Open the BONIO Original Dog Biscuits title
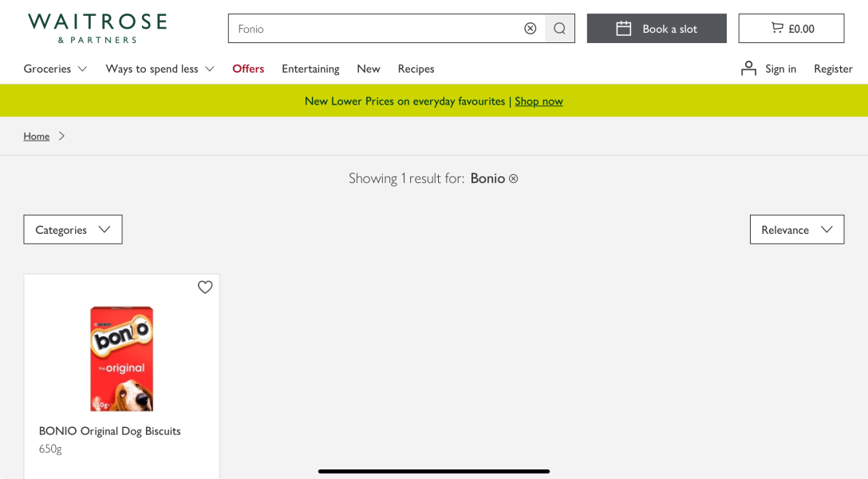 (109, 431)
